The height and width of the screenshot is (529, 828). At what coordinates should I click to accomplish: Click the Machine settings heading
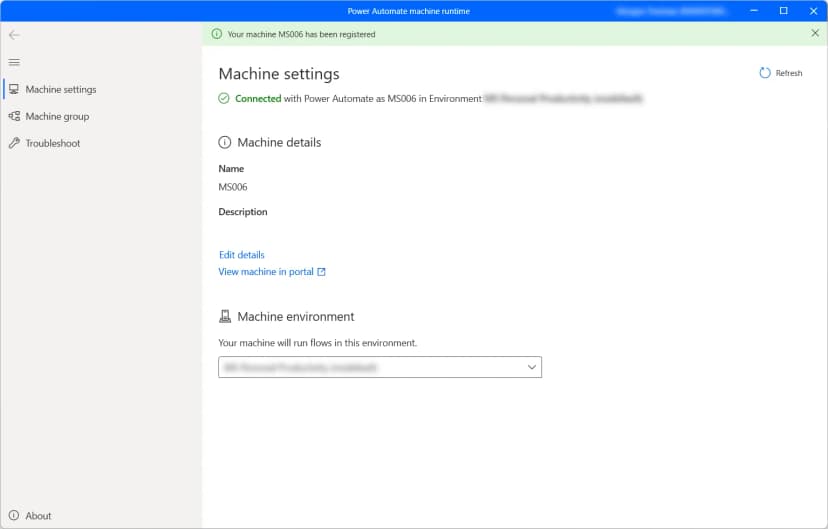(x=279, y=74)
